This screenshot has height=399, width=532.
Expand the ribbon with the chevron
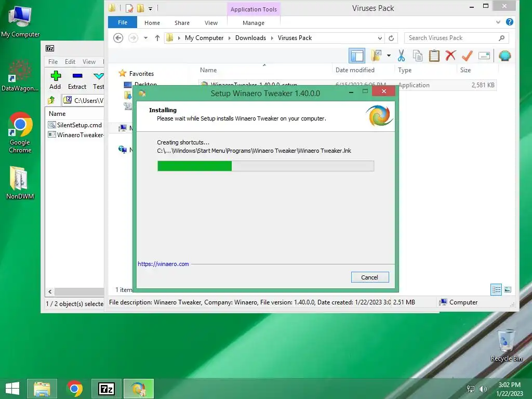tap(498, 22)
